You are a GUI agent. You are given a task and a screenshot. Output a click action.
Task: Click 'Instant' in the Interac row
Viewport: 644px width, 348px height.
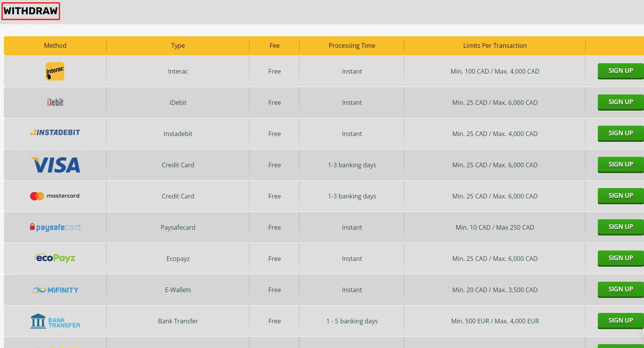tap(352, 71)
